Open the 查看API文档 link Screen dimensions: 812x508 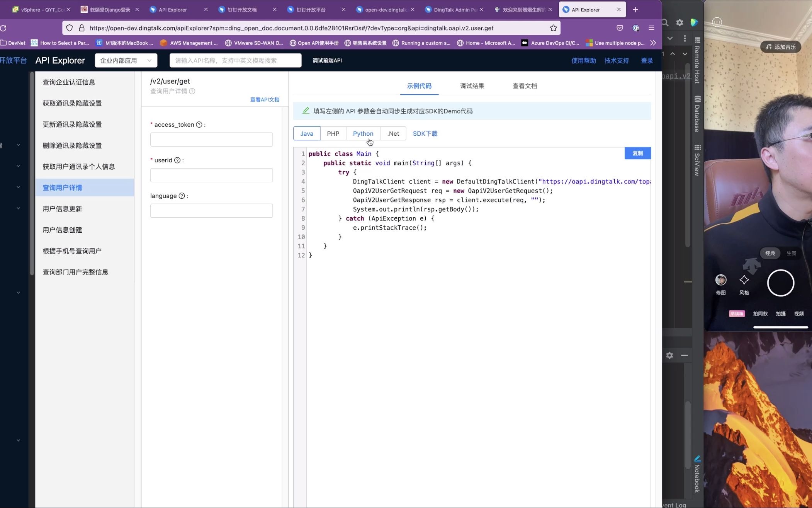[265, 100]
